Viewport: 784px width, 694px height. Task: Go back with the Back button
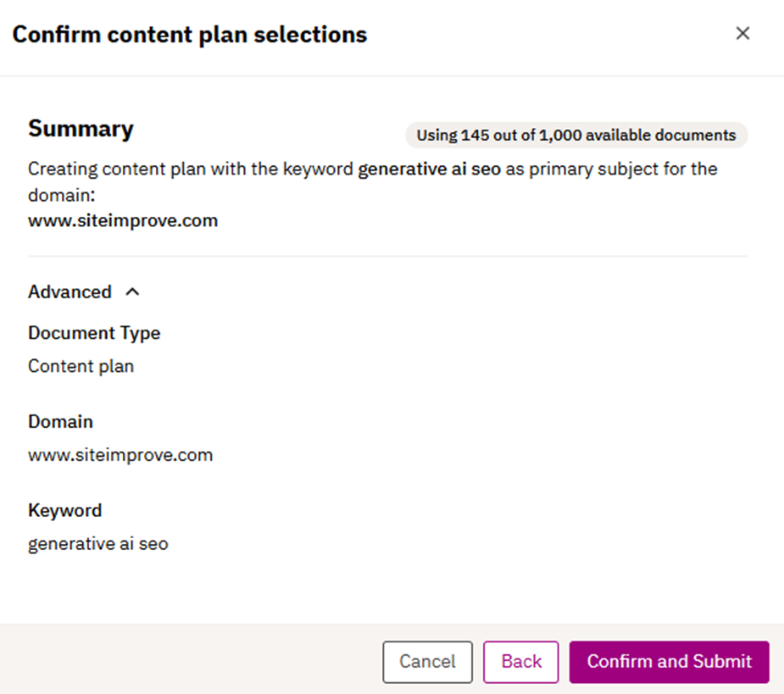[x=520, y=662]
